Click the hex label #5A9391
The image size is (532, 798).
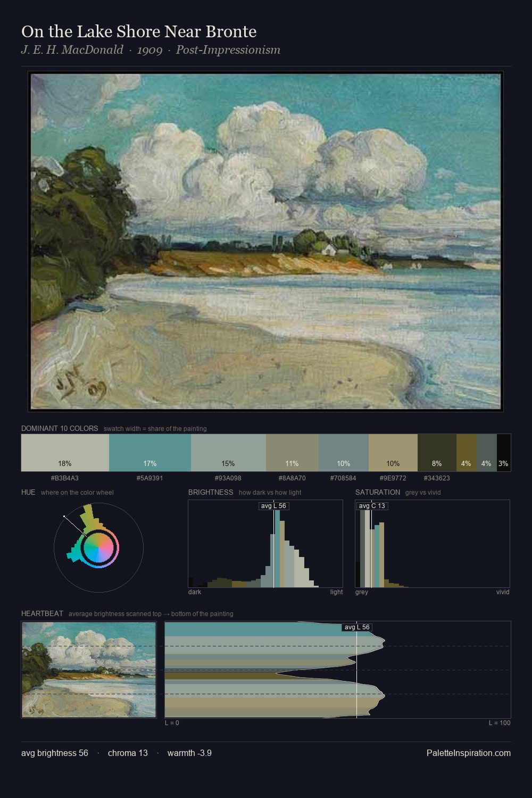pos(150,478)
